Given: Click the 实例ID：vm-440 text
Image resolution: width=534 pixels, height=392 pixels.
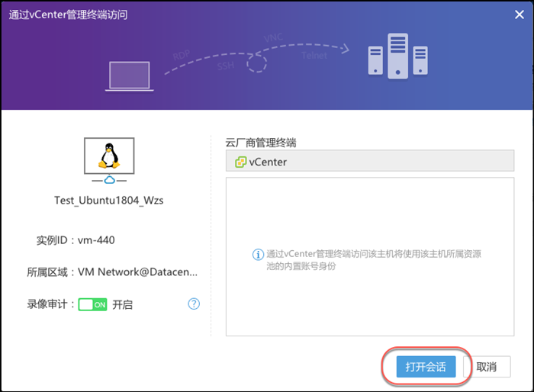Looking at the screenshot, I should [76, 240].
